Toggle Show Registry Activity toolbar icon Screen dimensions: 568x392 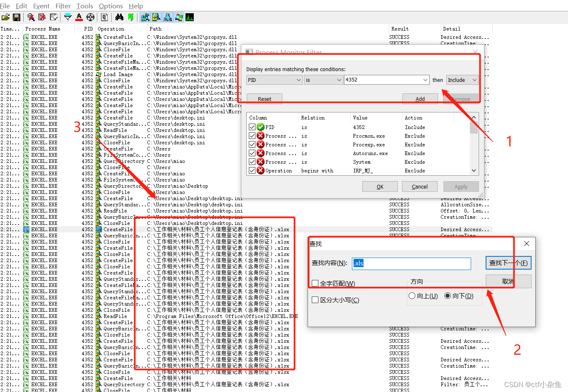click(145, 17)
